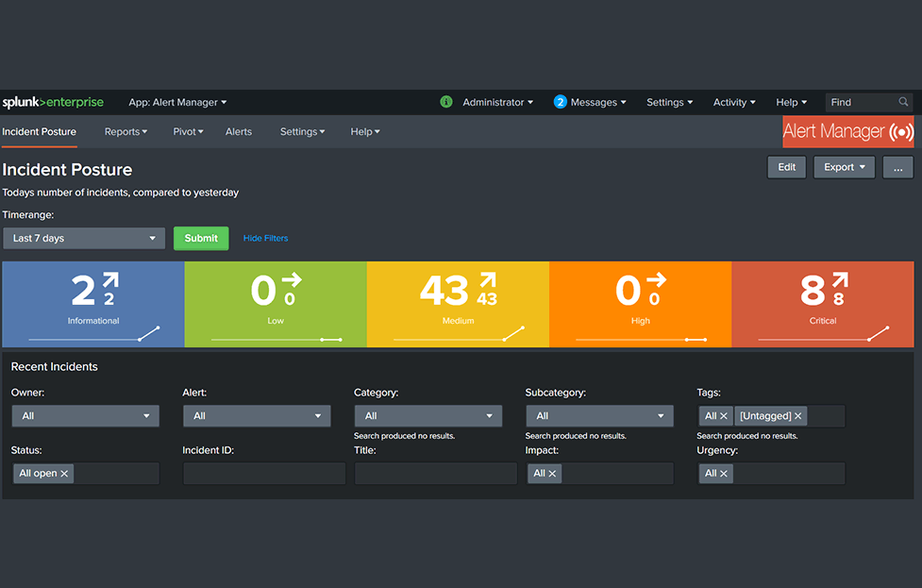Open the Activity menu
Image resolution: width=922 pixels, height=588 pixels.
[734, 102]
